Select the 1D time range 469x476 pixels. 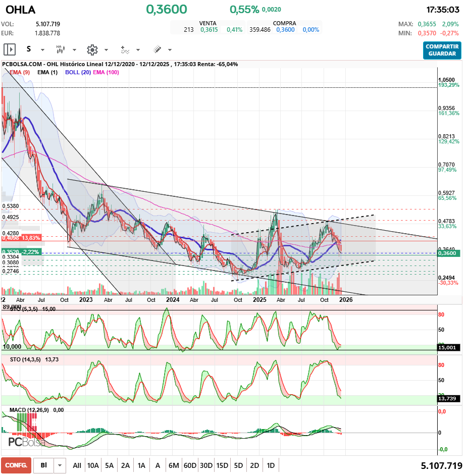(x=271, y=465)
